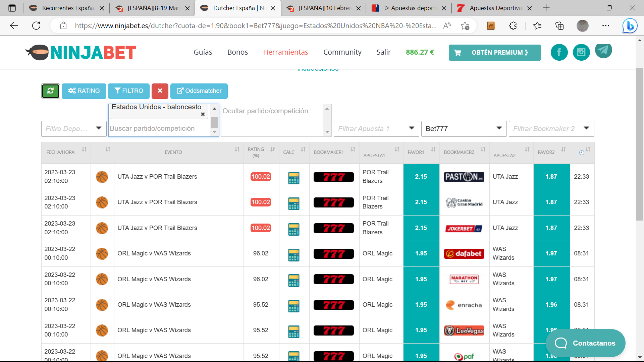Image resolution: width=644 pixels, height=362 pixels.
Task: Switch to Recurrentes España browser tab
Action: [x=66, y=8]
